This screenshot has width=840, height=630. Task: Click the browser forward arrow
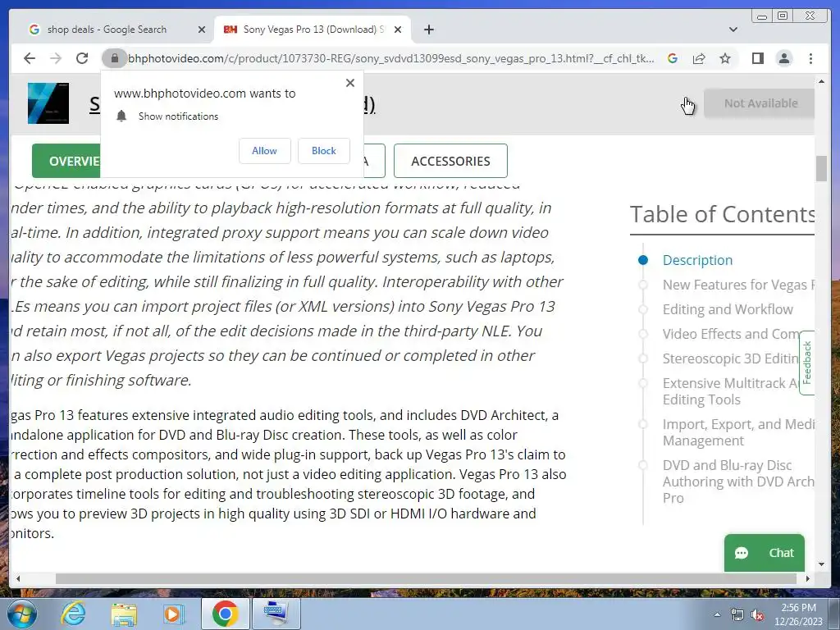pos(56,58)
